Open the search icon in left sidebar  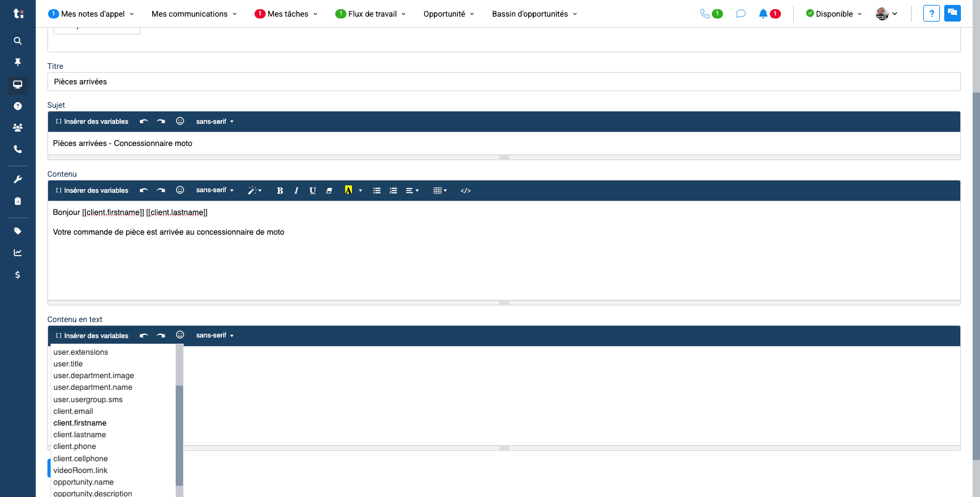[x=18, y=41]
